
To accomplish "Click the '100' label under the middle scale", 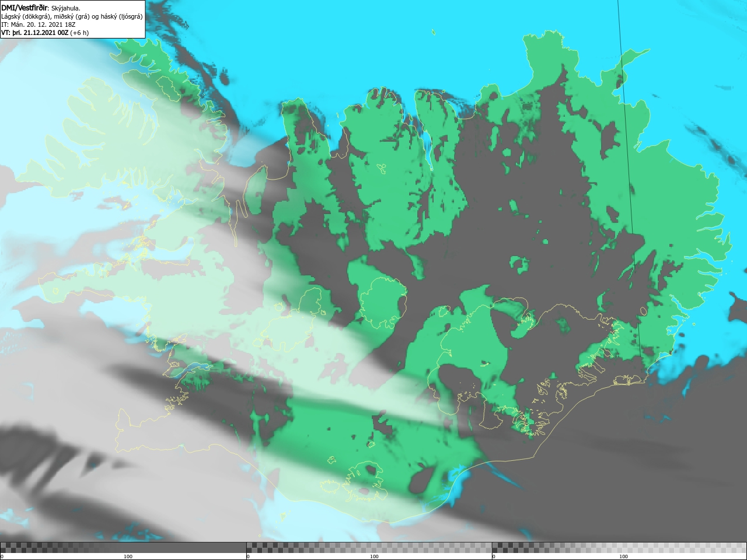I will 374,556.
